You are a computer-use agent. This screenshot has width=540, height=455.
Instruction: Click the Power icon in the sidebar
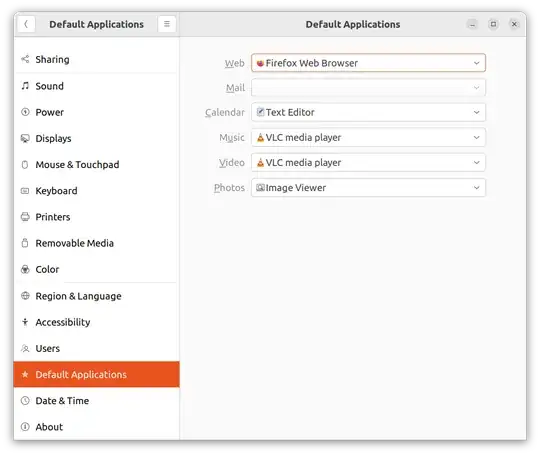25,112
